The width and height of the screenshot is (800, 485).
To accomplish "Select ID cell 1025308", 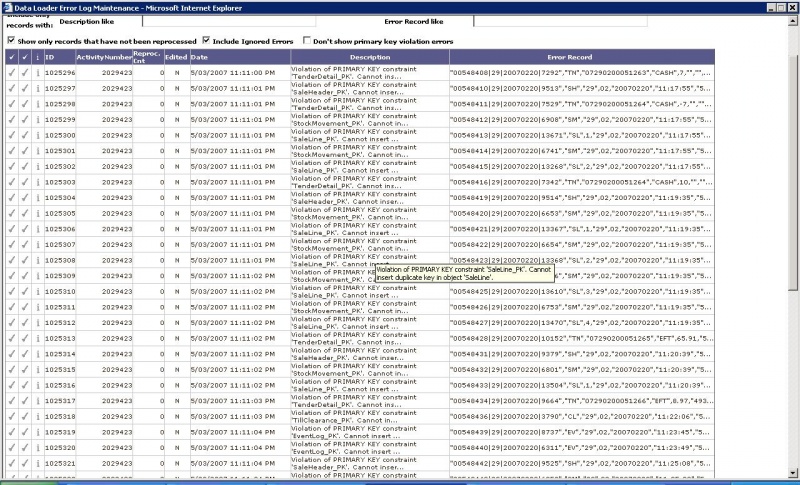I will tap(60, 260).
